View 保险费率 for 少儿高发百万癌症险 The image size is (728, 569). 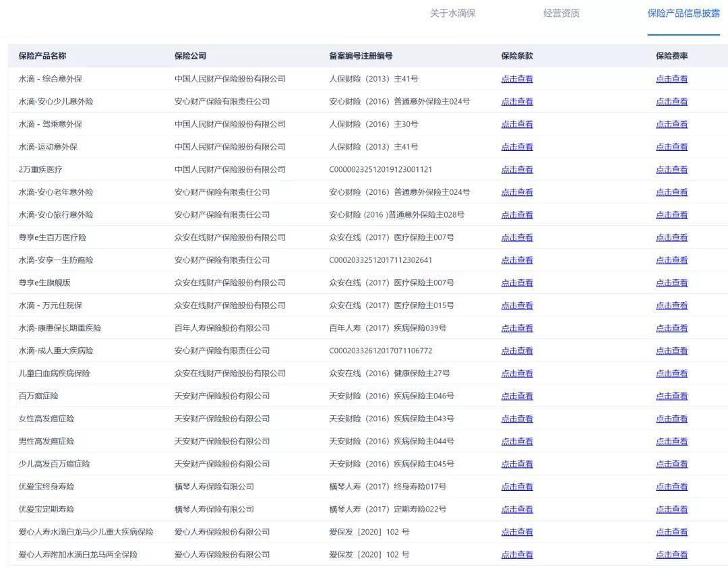[671, 464]
